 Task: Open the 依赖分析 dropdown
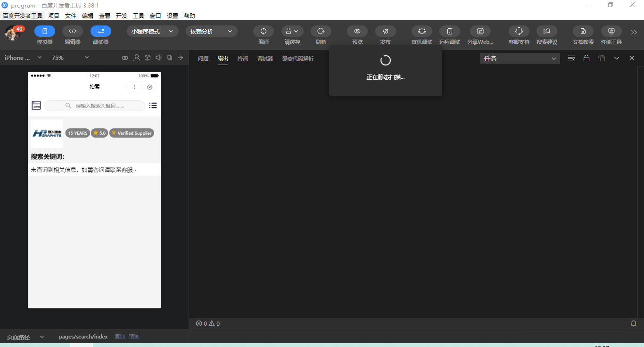(x=212, y=31)
